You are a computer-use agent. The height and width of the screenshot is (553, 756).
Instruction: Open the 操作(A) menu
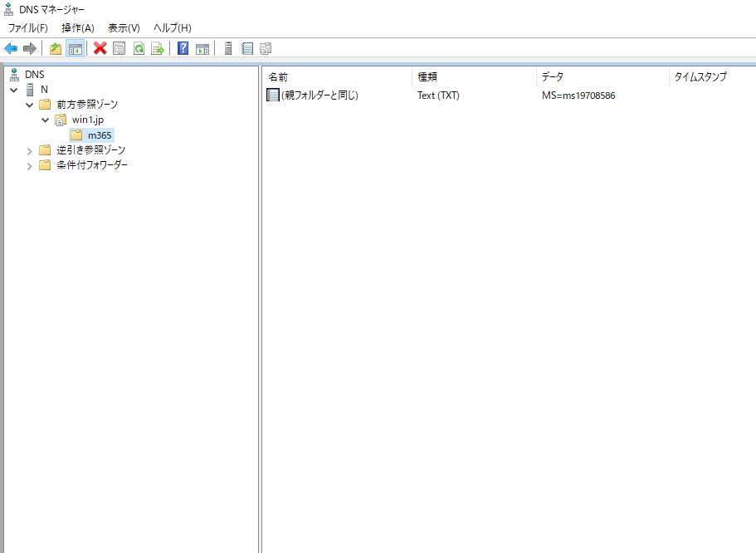[x=78, y=28]
